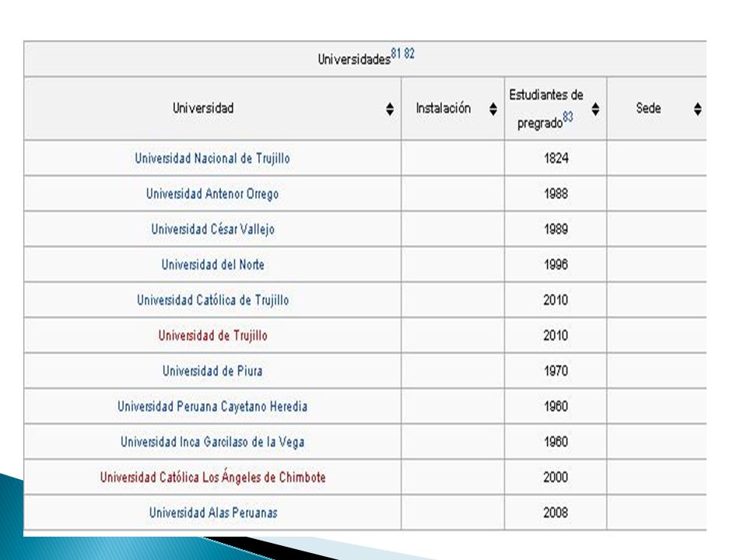Sort by Estudiantes de pregrado arrows
The height and width of the screenshot is (560, 747).
(x=595, y=109)
